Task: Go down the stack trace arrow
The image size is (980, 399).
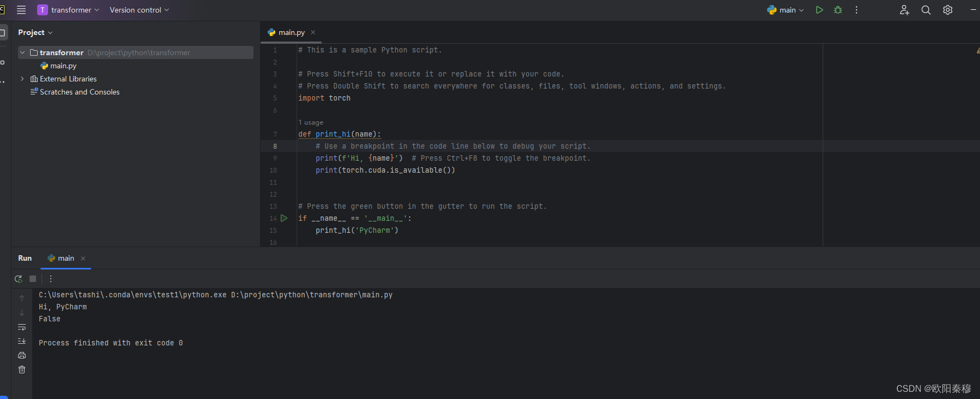Action: click(x=22, y=313)
